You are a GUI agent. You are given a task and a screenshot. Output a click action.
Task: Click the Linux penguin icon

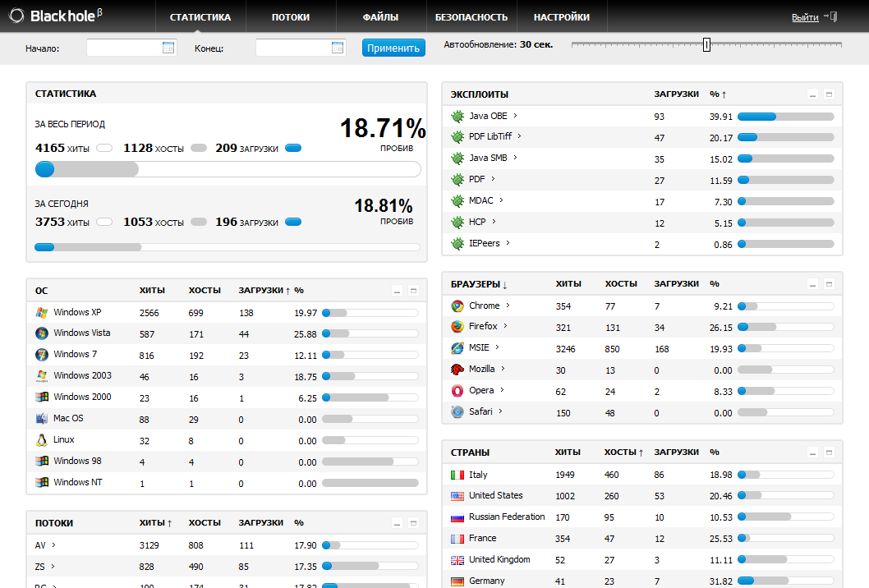coord(42,440)
